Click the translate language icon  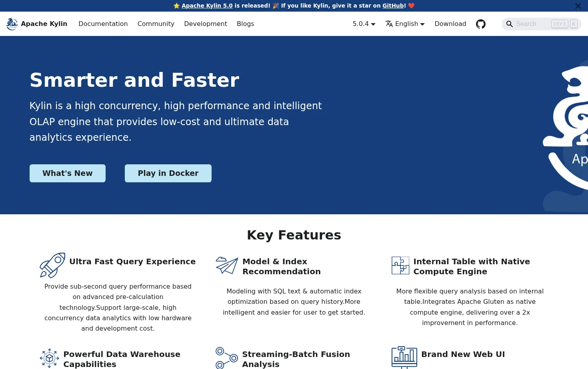(389, 24)
